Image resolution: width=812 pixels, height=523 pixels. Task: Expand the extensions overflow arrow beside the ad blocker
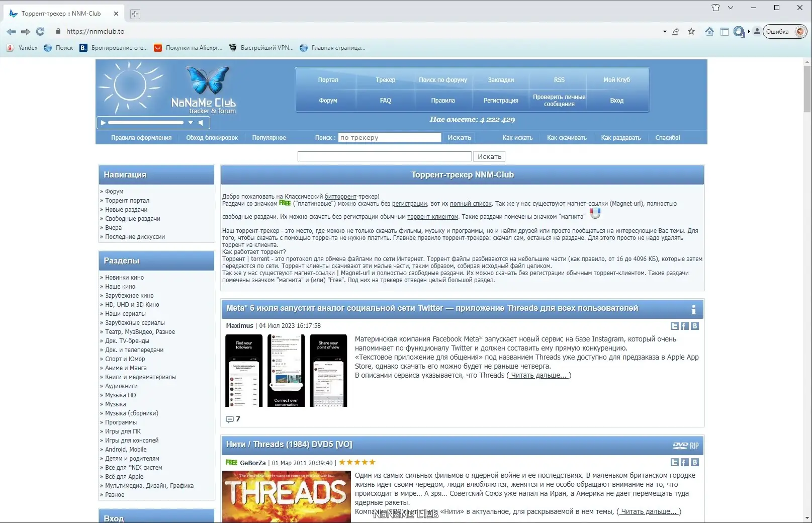pos(749,32)
